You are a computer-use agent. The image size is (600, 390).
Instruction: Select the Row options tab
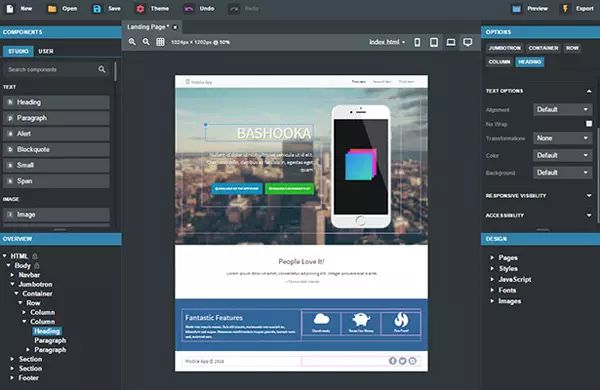tap(572, 48)
